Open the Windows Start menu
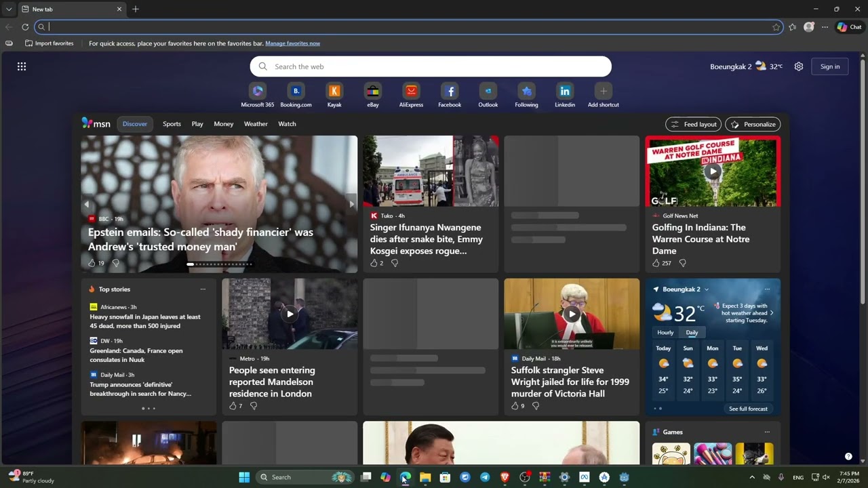 click(244, 477)
